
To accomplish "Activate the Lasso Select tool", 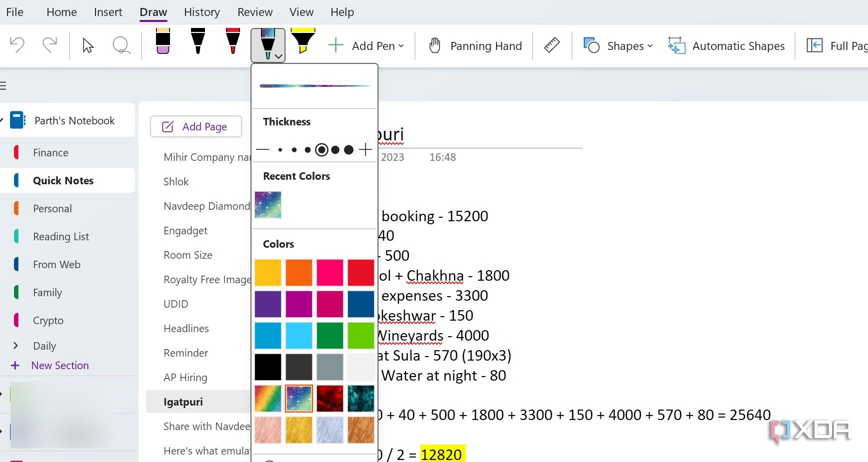I will click(x=121, y=45).
